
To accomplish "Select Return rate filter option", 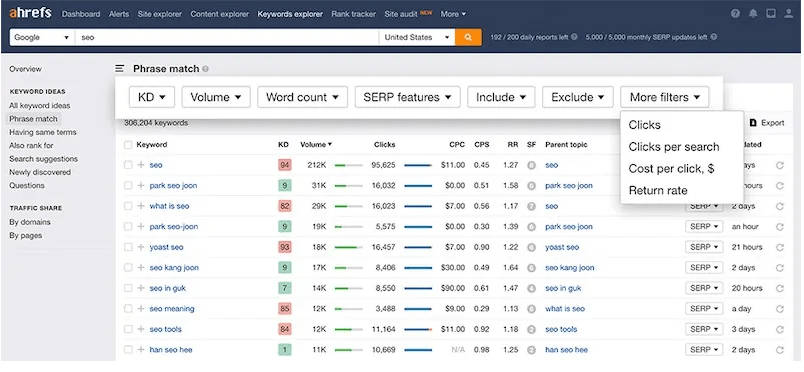I will (658, 190).
